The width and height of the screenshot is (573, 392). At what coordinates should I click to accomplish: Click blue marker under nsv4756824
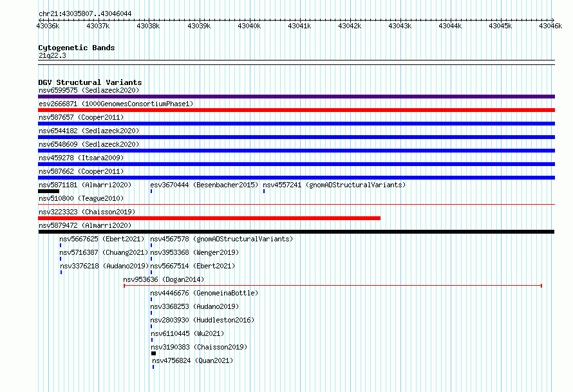(153, 367)
